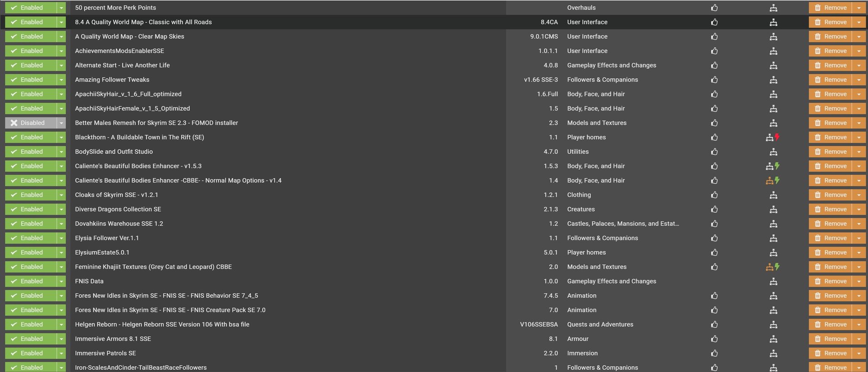Open dependencies icon for Dovahkiins Warehouse SSE 1.2
This screenshot has height=372, width=868.
point(774,224)
